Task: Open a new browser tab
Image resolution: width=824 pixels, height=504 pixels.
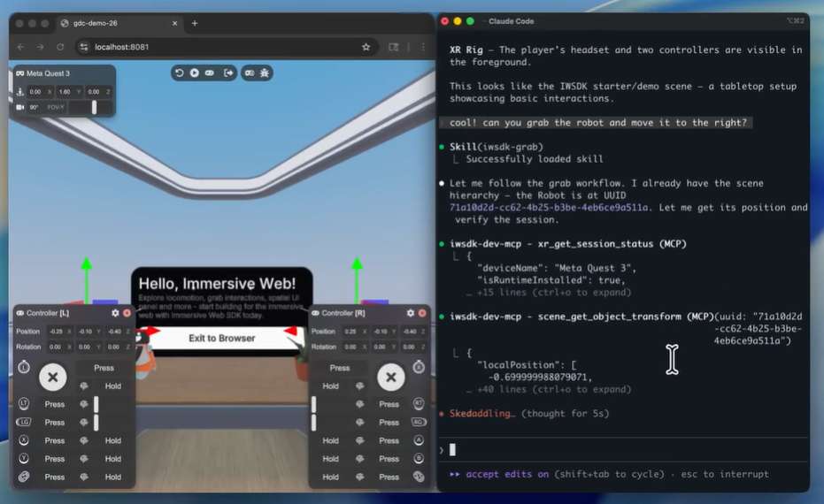Action: pyautogui.click(x=195, y=23)
